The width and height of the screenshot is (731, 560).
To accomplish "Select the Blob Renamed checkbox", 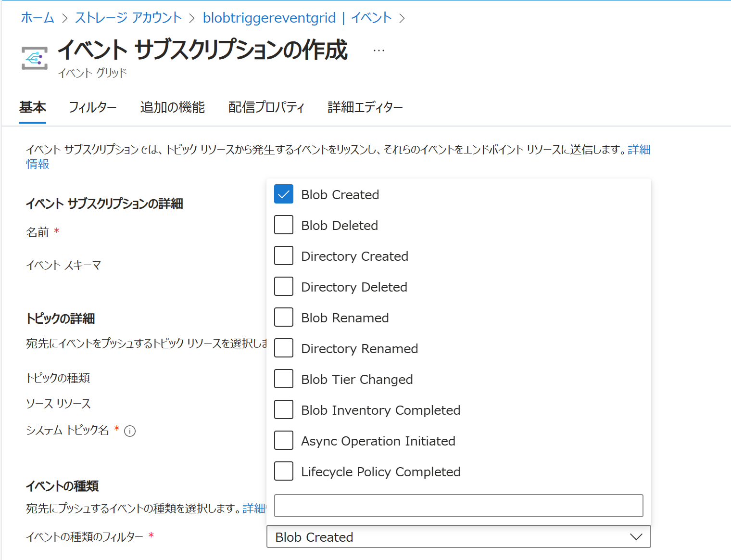I will pyautogui.click(x=284, y=318).
